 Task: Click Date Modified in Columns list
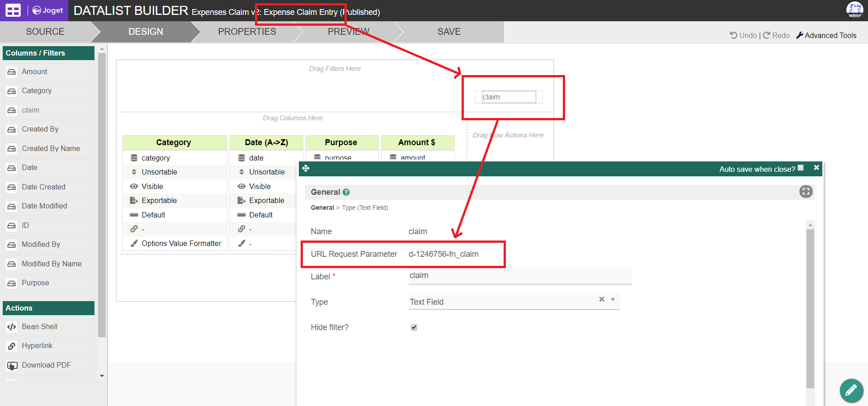tap(49, 206)
